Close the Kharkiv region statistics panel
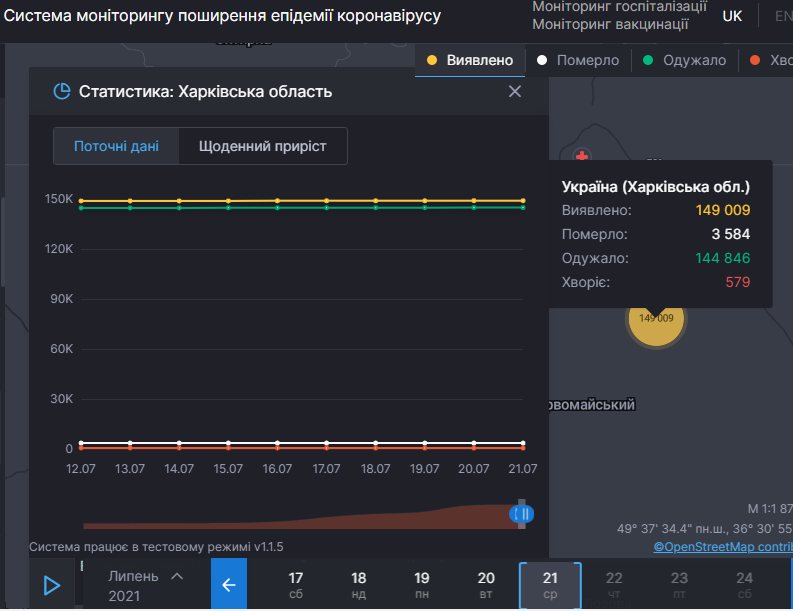 click(x=515, y=92)
